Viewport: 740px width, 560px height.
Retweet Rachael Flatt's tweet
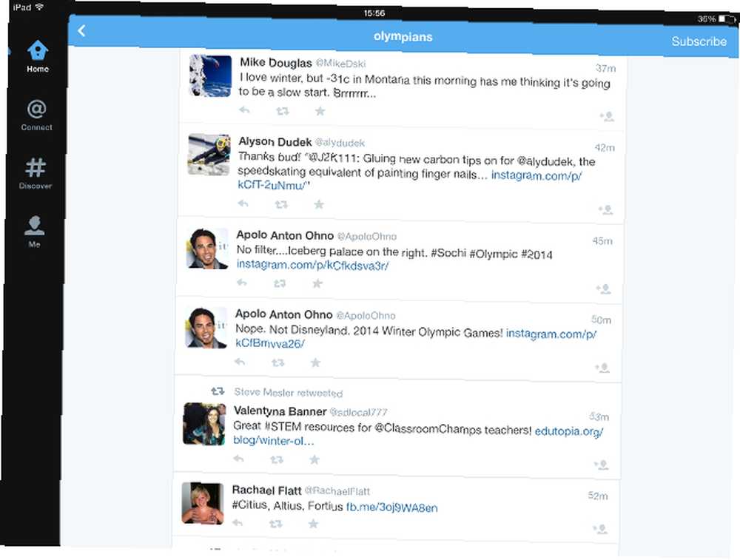[x=275, y=523]
